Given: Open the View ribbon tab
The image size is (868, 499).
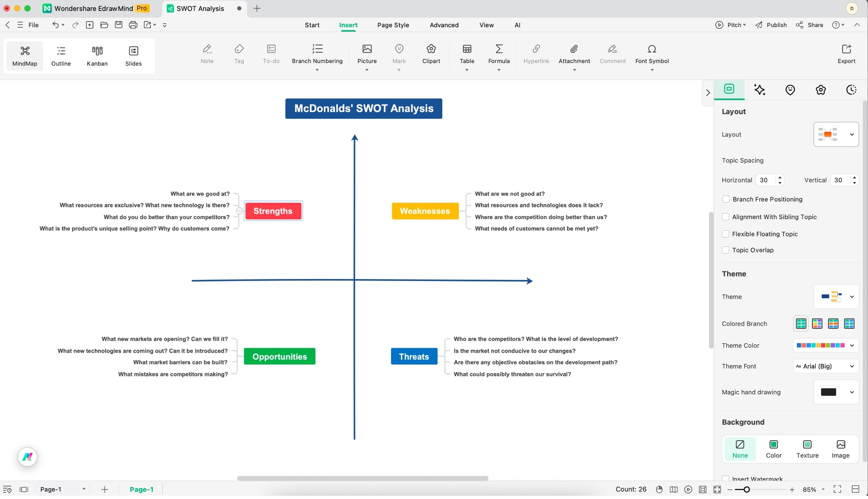Looking at the screenshot, I should pyautogui.click(x=486, y=25).
